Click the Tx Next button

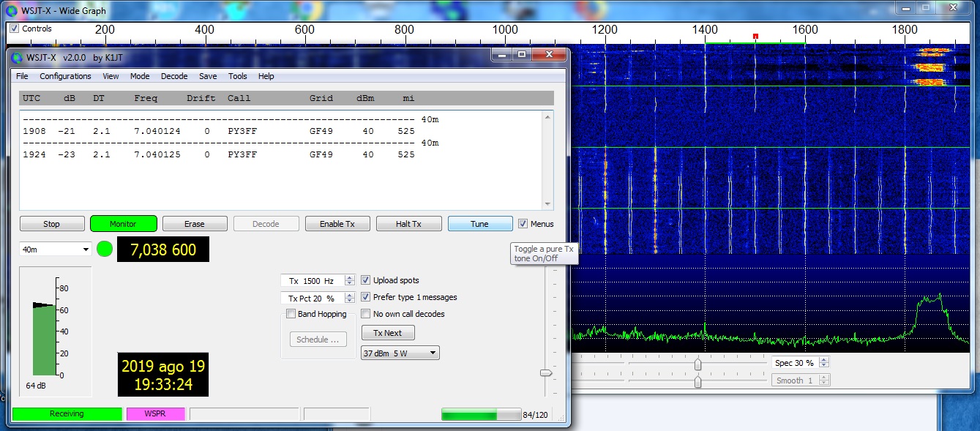(x=388, y=333)
